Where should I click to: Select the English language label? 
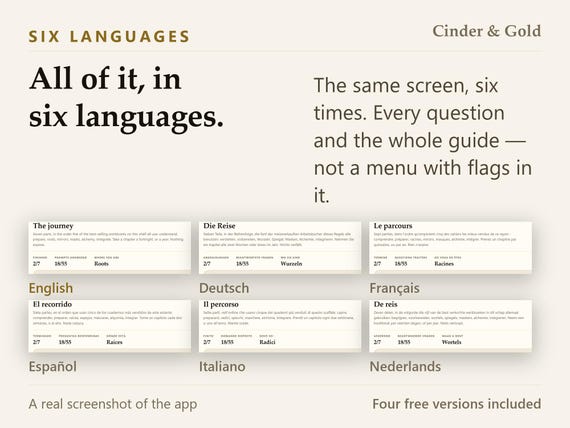pos(51,288)
